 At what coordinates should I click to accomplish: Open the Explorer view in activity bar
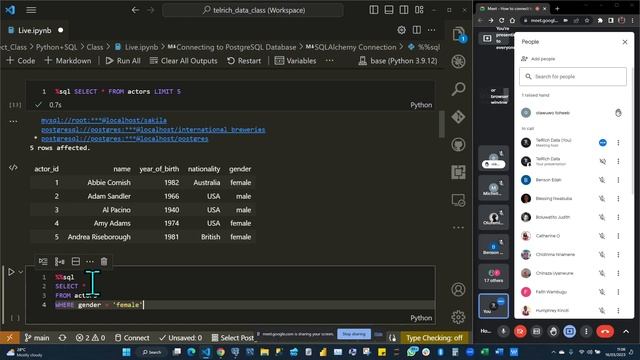click(458, 34)
